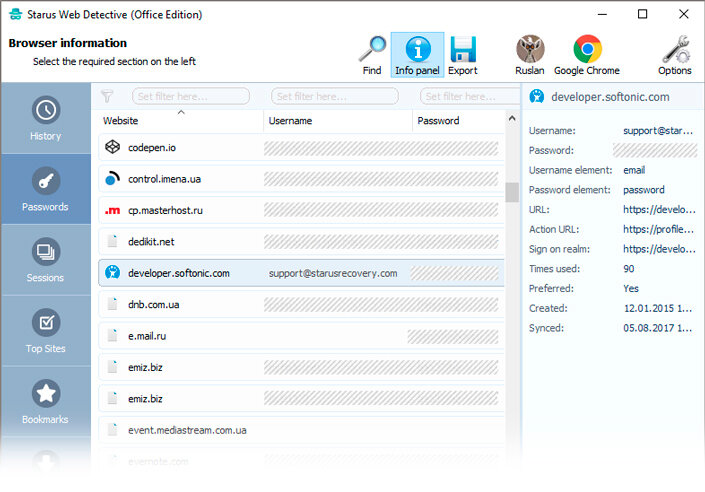
Task: Select the control.imena.ua row
Action: pyautogui.click(x=301, y=179)
